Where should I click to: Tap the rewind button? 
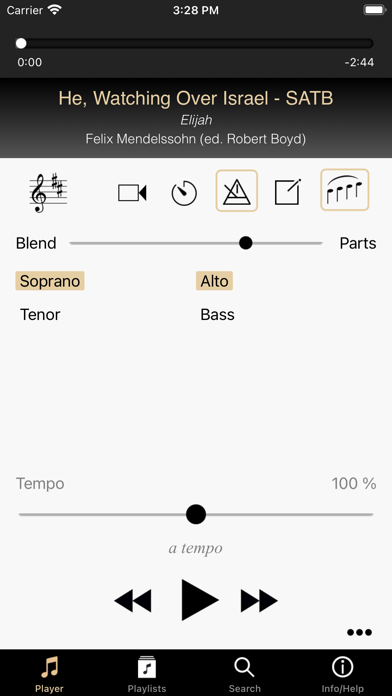[133, 601]
